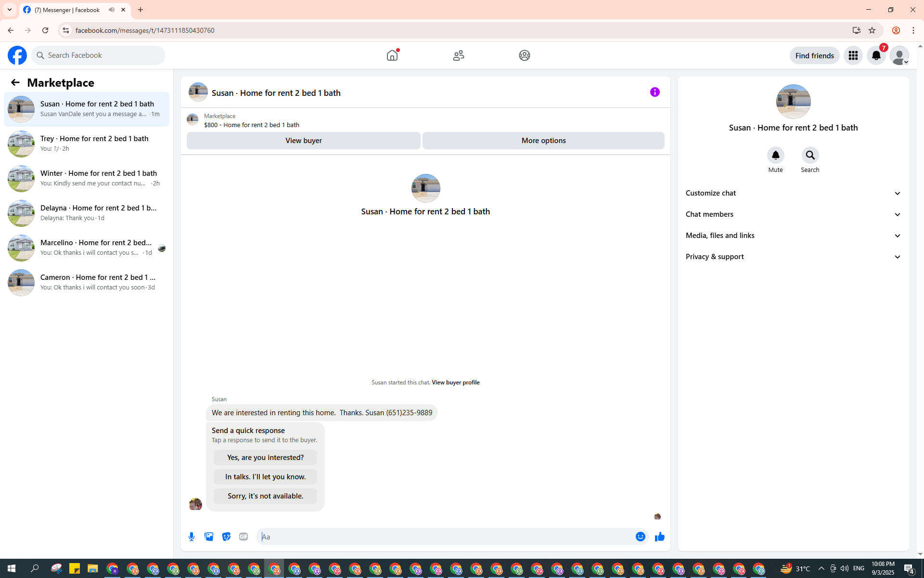The height and width of the screenshot is (578, 924).
Task: Open the $800 Home for rent listing
Action: (x=251, y=125)
